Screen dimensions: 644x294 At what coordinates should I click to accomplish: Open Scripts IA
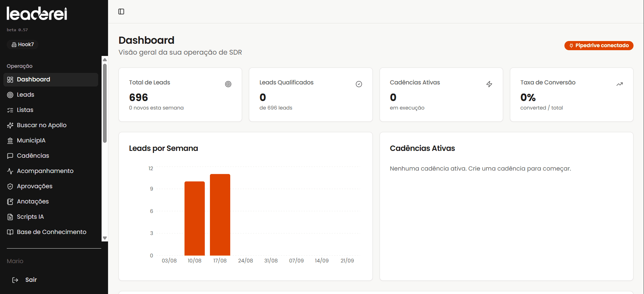51,217
